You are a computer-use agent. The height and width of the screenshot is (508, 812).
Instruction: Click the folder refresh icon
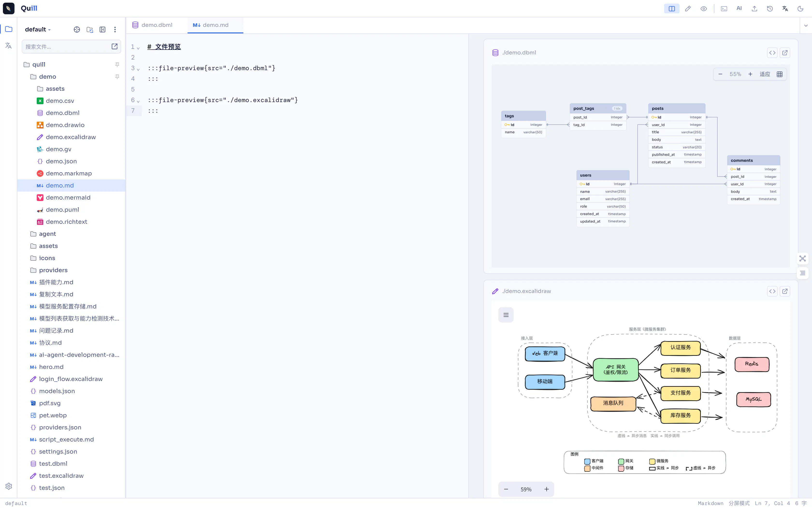click(90, 30)
